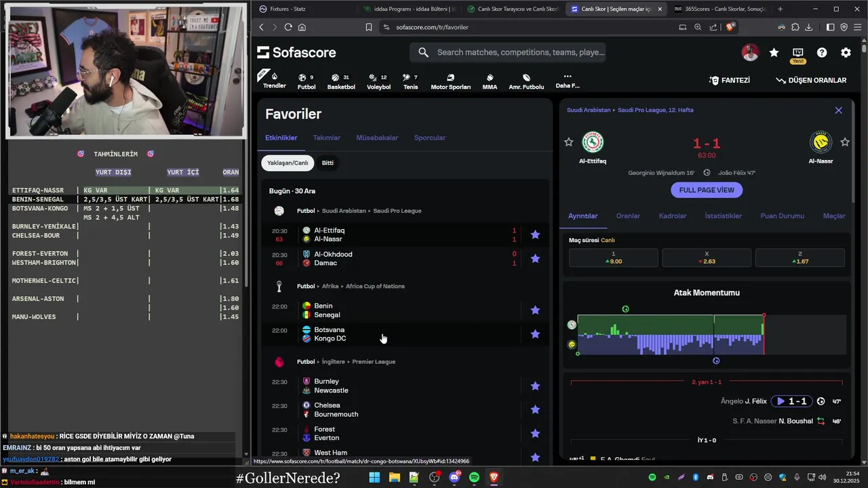The width and height of the screenshot is (868, 488).
Task: Open the Puan Durumu tab
Action: coord(782,216)
